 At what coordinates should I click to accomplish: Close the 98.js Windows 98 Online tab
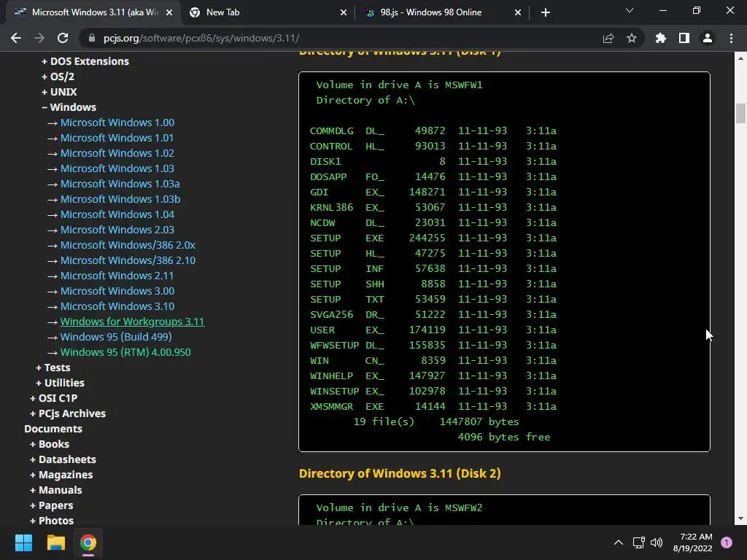518,12
